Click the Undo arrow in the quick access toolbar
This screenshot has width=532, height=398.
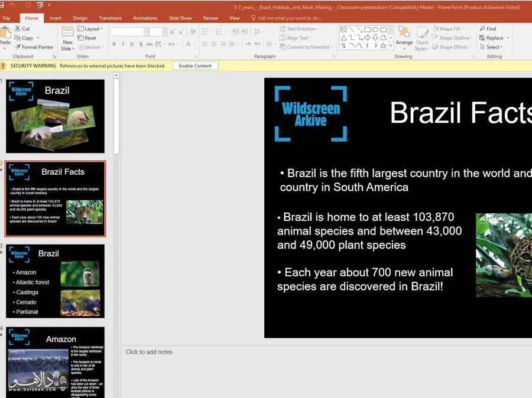pyautogui.click(x=12, y=5)
